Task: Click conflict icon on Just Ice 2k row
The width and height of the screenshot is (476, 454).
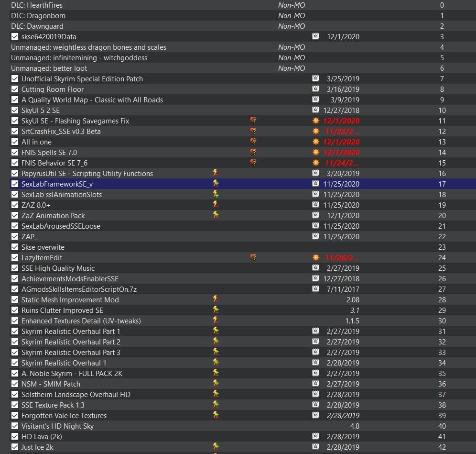Action: 216,446
